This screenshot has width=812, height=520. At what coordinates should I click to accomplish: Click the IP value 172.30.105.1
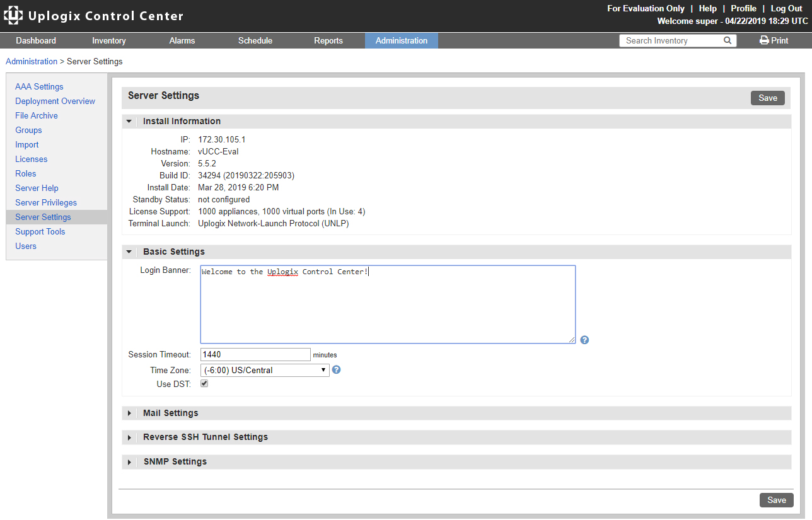(x=222, y=139)
